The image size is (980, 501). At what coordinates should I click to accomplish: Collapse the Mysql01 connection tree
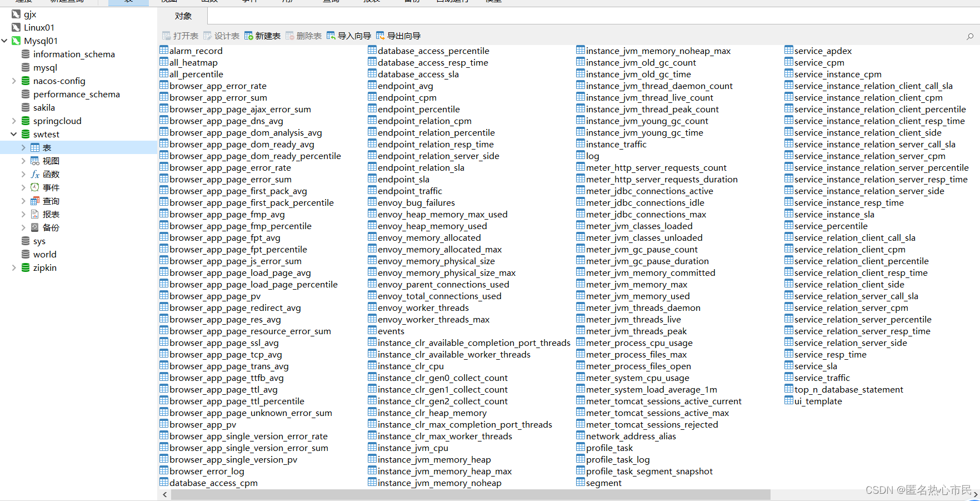(x=4, y=41)
